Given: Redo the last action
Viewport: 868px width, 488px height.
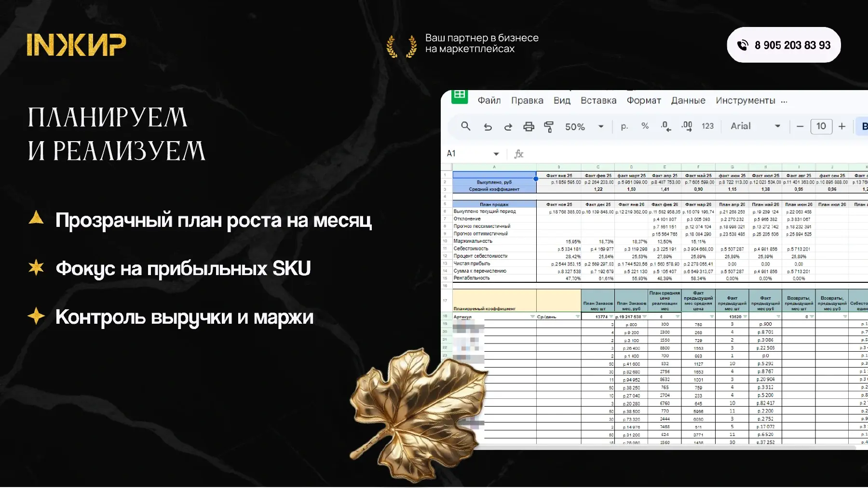Looking at the screenshot, I should tap(508, 127).
